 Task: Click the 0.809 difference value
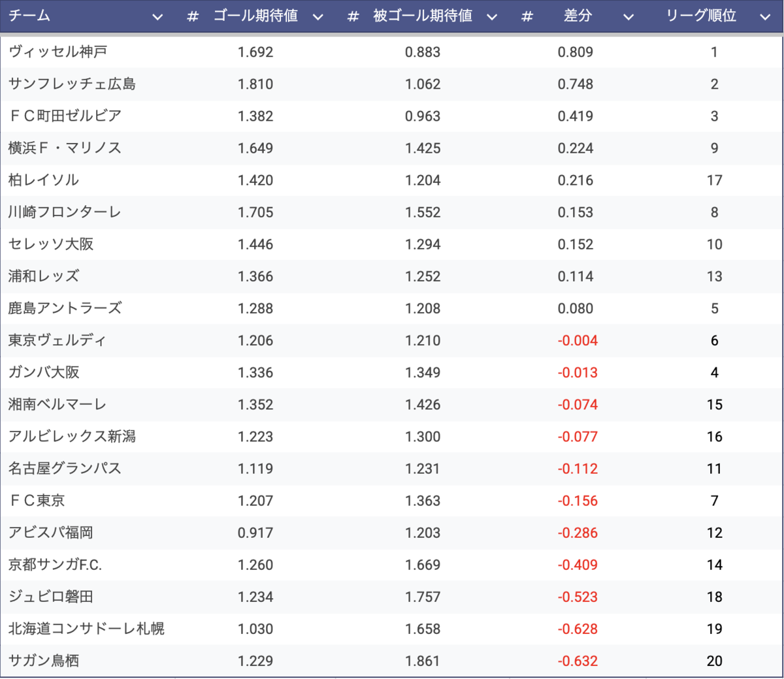(x=576, y=52)
